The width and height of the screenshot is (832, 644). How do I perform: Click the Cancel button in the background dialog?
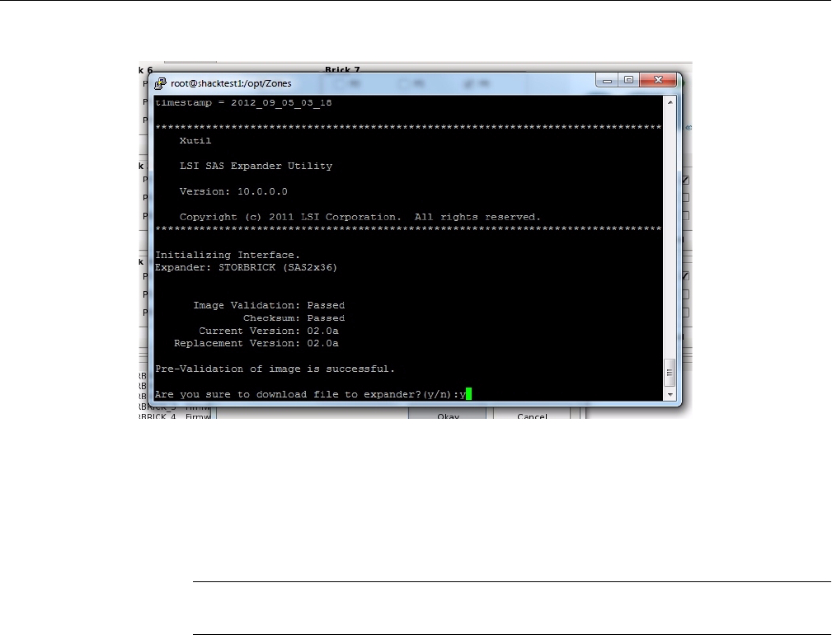[x=532, y=415]
